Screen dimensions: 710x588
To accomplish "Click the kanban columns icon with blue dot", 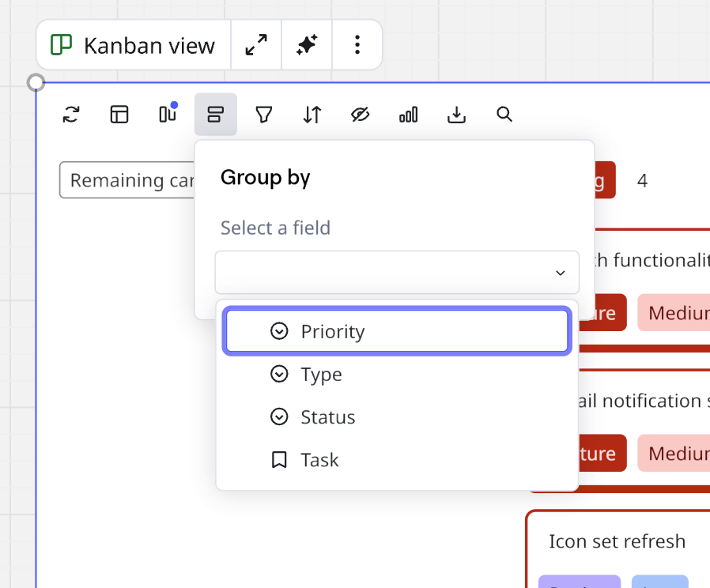I will [168, 115].
